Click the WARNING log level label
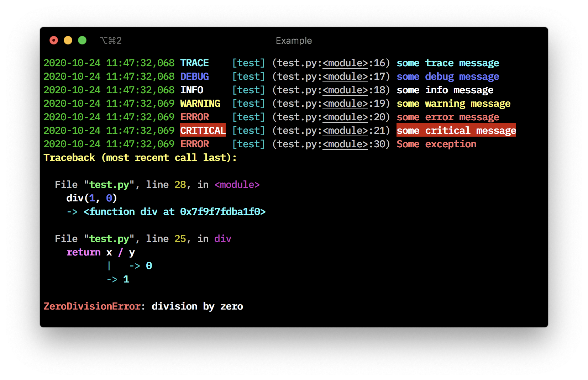The height and width of the screenshot is (380, 588). click(200, 104)
